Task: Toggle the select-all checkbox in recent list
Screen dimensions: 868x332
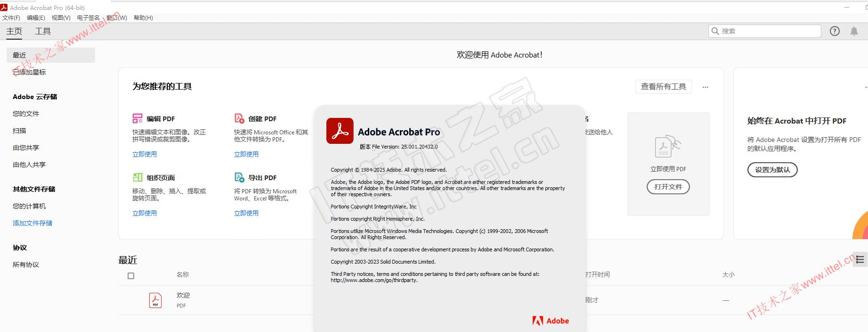Action: [131, 276]
